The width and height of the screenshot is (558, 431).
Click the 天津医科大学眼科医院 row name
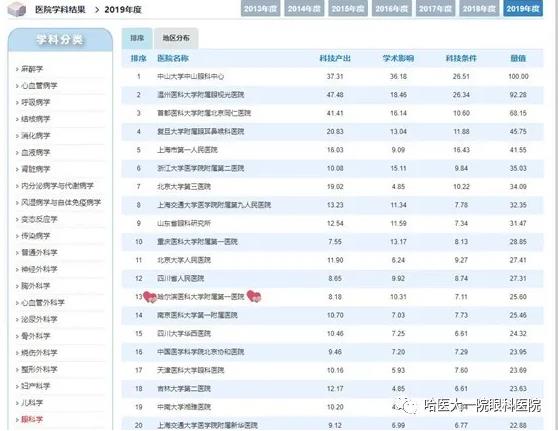click(x=190, y=370)
